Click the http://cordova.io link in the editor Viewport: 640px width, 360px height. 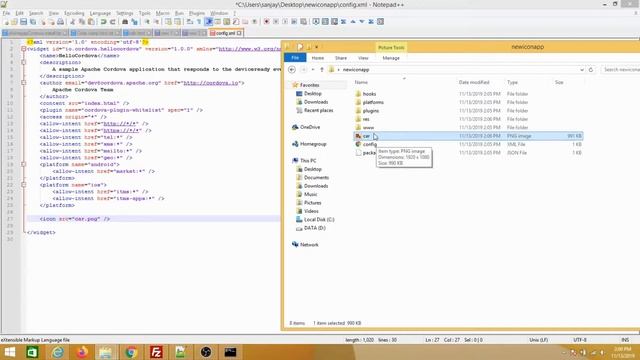211,83
